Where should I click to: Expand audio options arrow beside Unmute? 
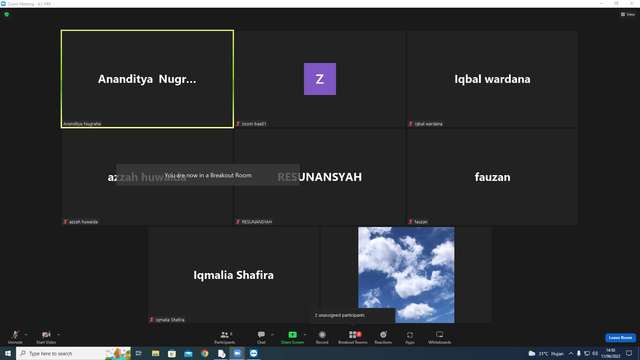[26, 335]
